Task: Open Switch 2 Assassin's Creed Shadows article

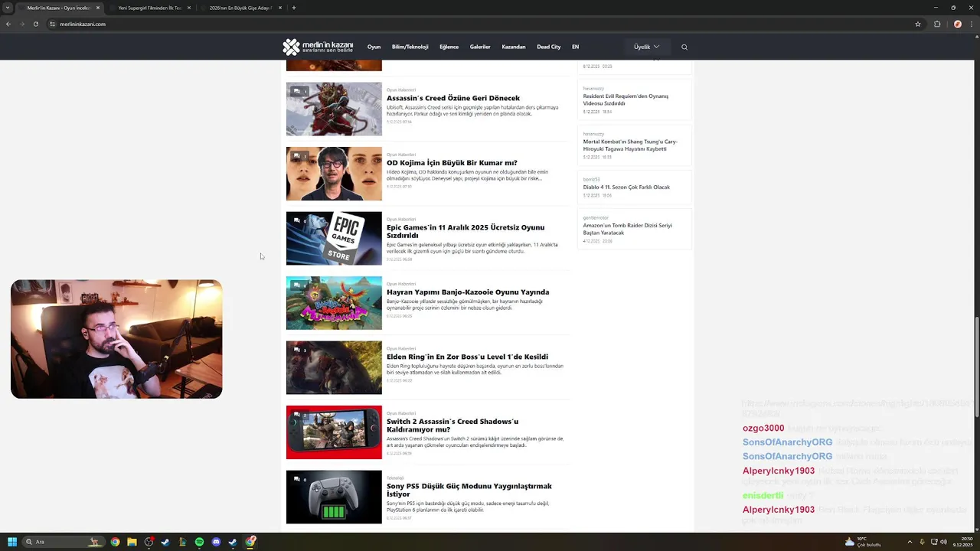Action: tap(452, 425)
